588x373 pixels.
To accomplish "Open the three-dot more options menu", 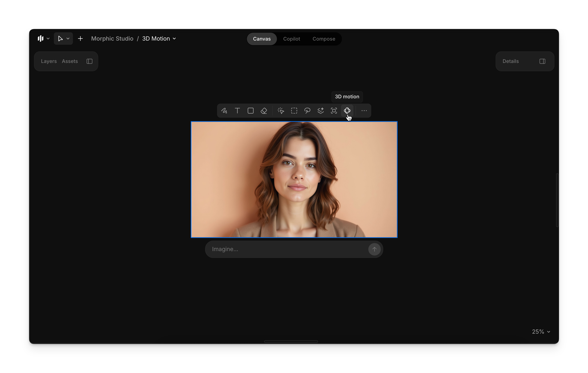I will tap(364, 111).
